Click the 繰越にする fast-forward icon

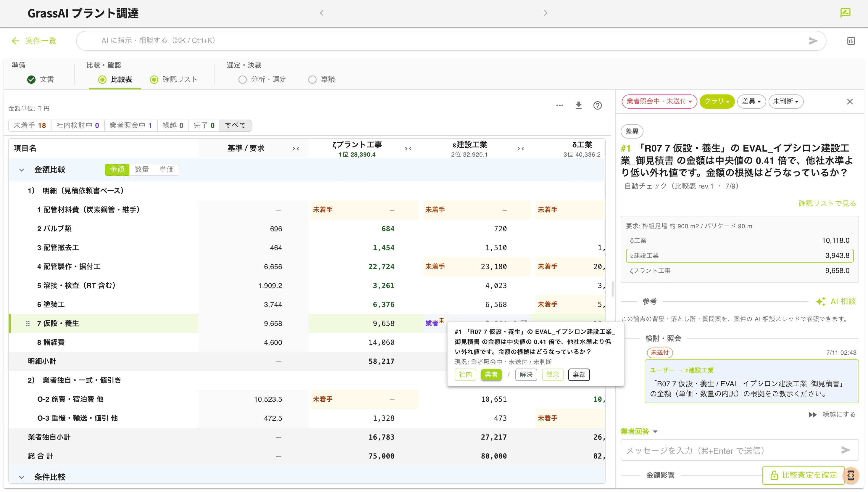[813, 415]
